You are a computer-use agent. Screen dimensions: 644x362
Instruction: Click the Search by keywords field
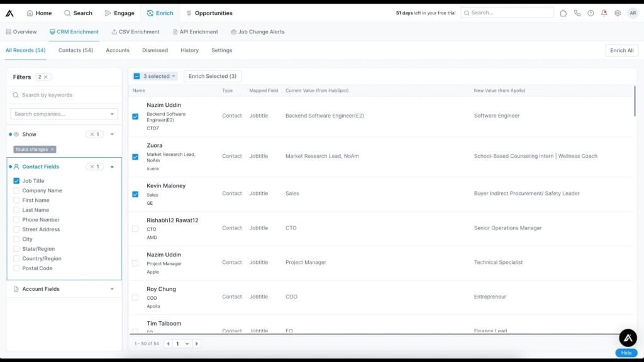click(64, 95)
